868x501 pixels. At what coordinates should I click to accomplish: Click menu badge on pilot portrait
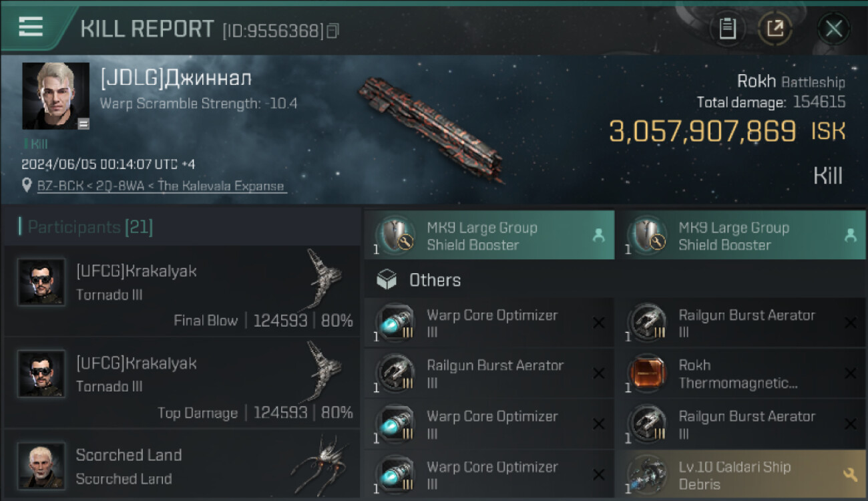[x=83, y=124]
